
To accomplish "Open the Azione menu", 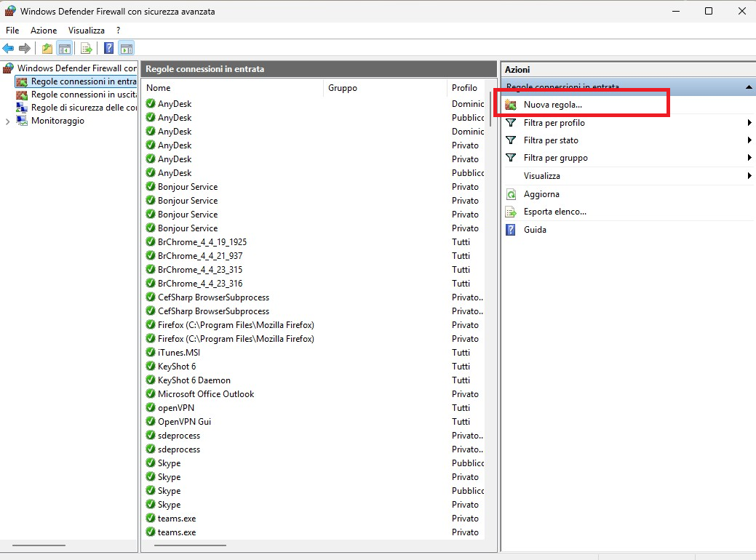I will pos(44,31).
